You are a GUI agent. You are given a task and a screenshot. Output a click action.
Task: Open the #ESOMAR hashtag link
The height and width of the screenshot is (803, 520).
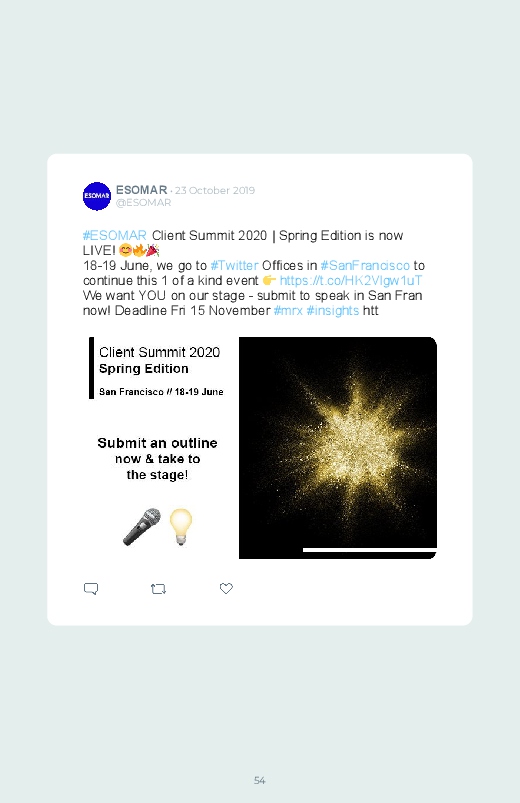coord(115,236)
